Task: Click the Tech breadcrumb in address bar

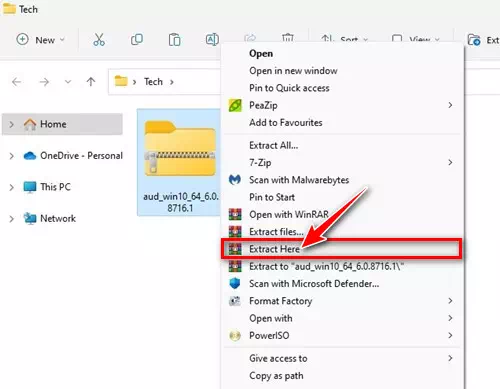Action: 153,82
